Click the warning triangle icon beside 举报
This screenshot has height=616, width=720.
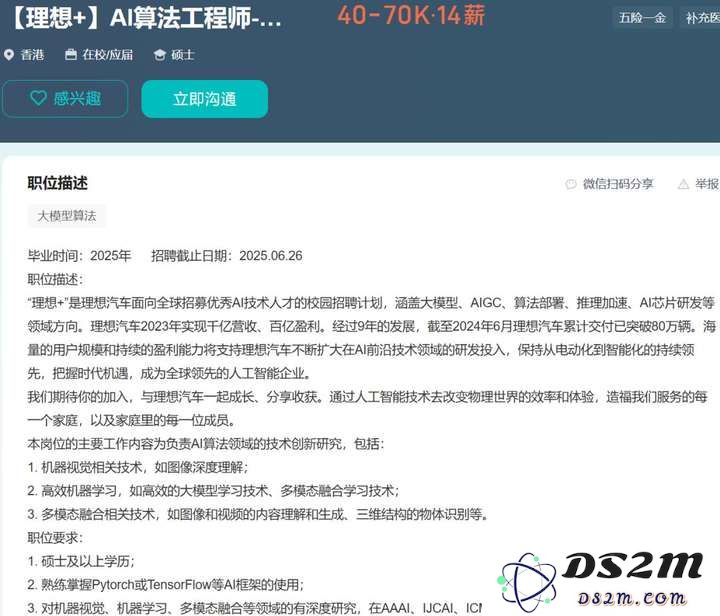tap(683, 184)
